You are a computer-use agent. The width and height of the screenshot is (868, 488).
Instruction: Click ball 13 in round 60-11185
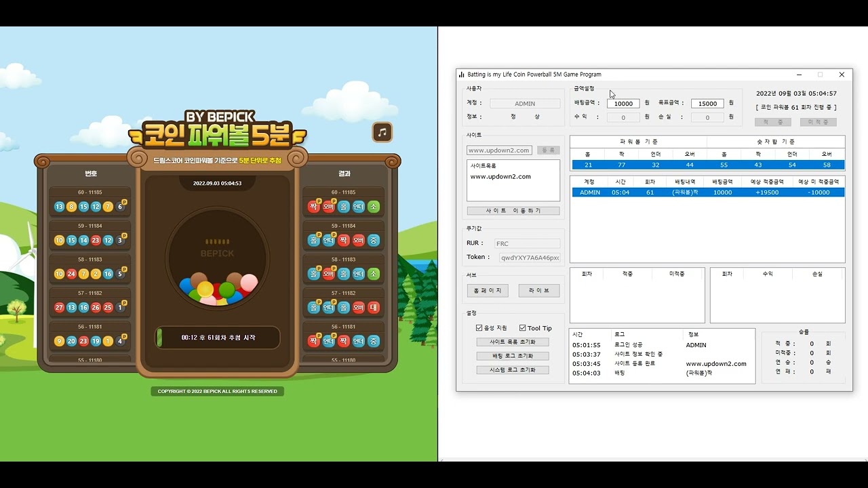(x=60, y=207)
